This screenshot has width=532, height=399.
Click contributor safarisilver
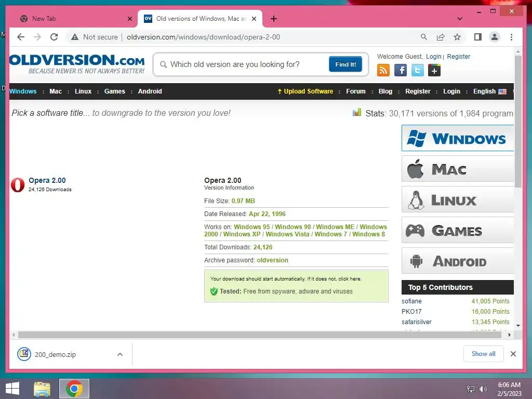[x=416, y=322]
